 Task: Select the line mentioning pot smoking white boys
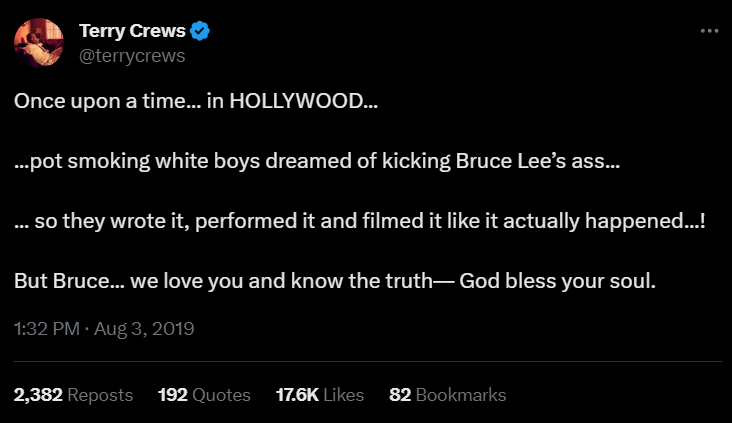click(317, 162)
